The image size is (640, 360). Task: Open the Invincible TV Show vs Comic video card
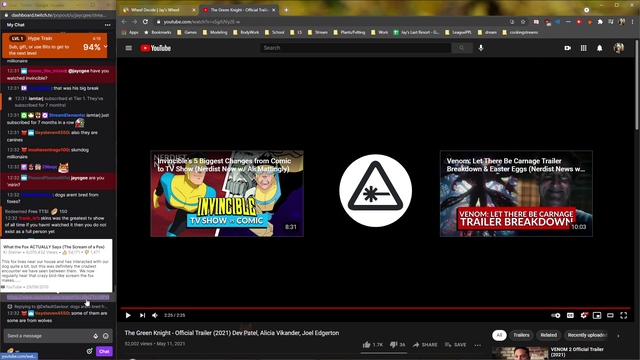pos(227,193)
